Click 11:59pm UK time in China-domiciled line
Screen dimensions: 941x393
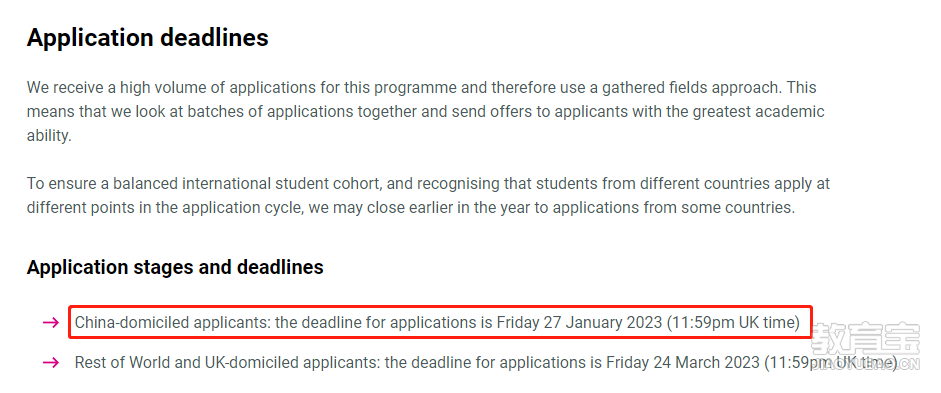point(733,323)
